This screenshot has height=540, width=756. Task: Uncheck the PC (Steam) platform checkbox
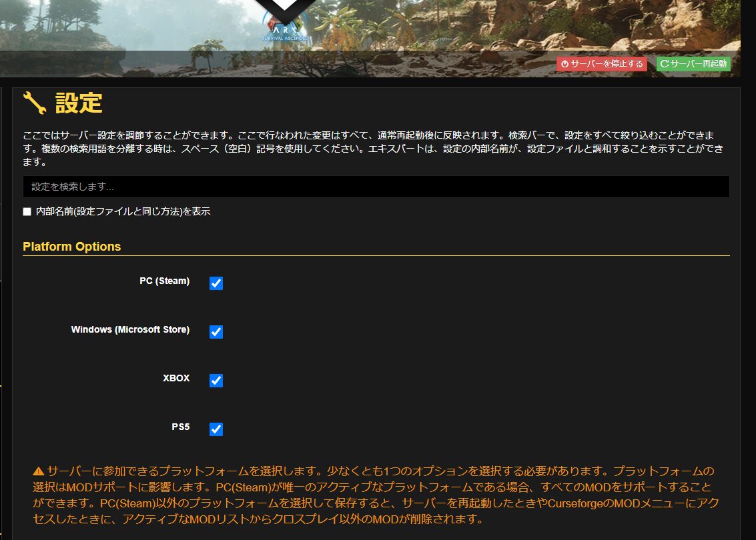(x=216, y=283)
